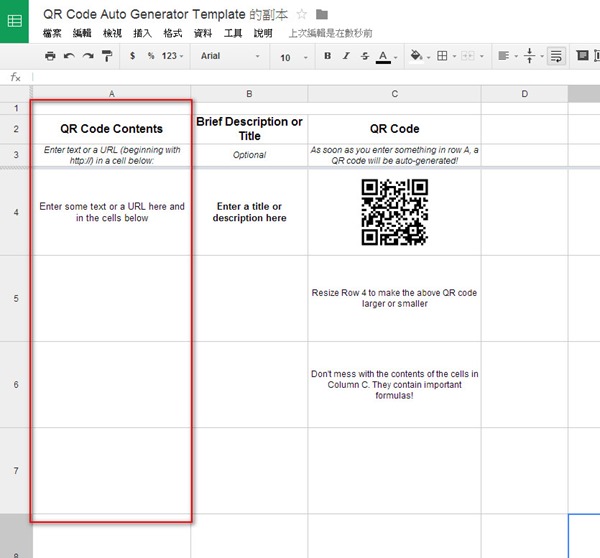Viewport: 600px width, 558px height.
Task: Select the 'Enter a title or description here' cell
Action: tap(249, 212)
